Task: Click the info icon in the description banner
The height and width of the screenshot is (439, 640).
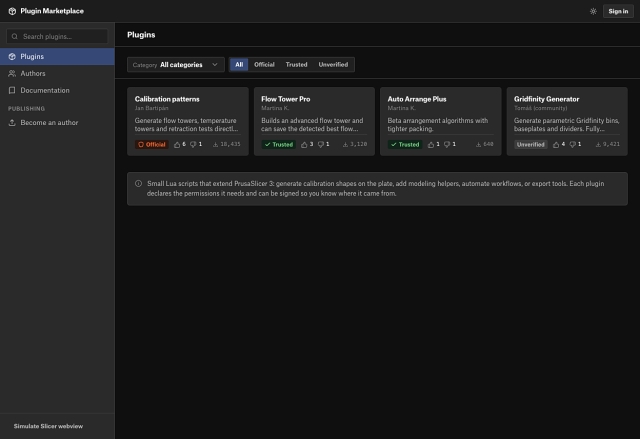Action: click(x=138, y=184)
